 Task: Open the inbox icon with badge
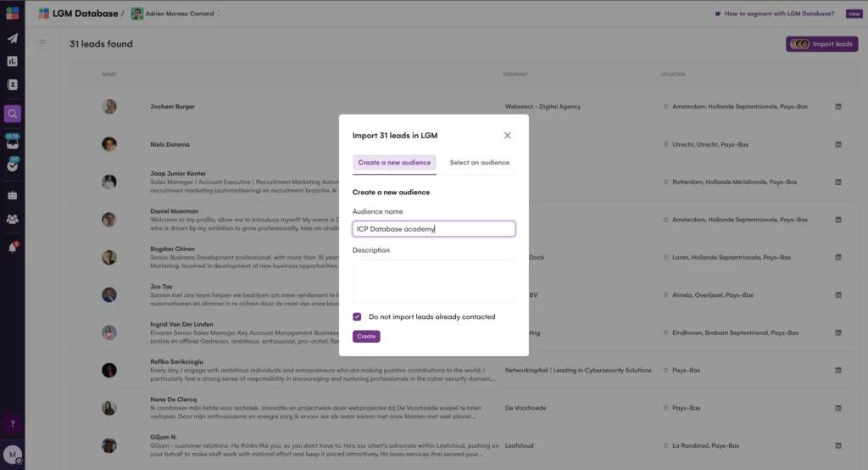click(12, 142)
